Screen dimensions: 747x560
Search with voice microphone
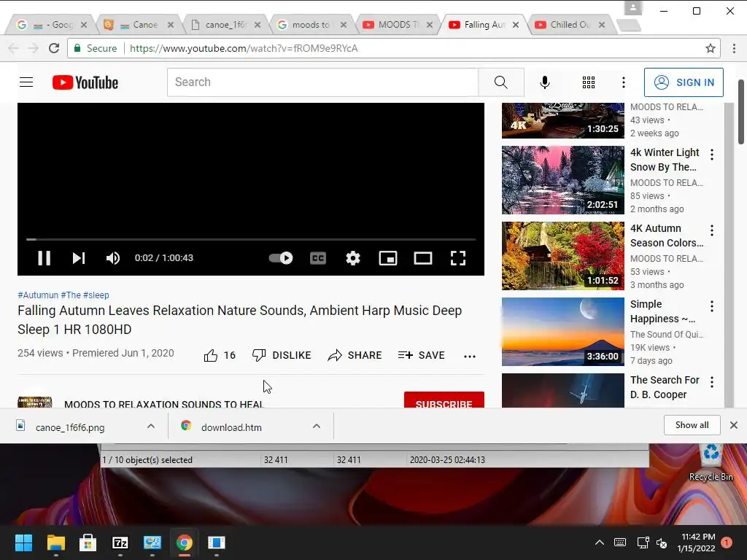click(x=544, y=82)
